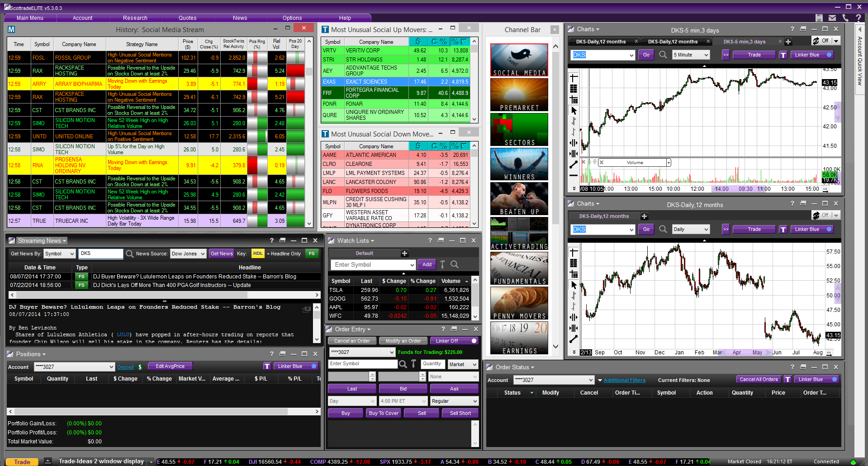Click Social Media Stream M logo icon
This screenshot has height=466, width=868.
coord(12,29)
